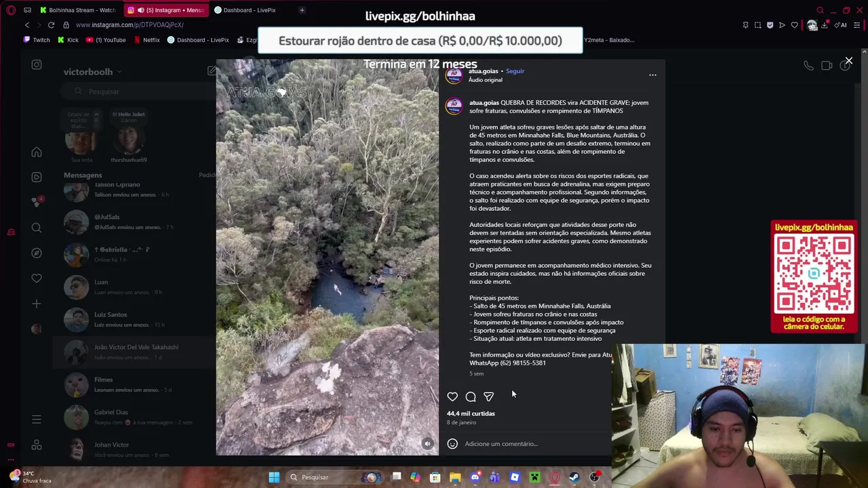Open a new browser tab
The height and width of the screenshot is (488, 868).
(x=302, y=10)
